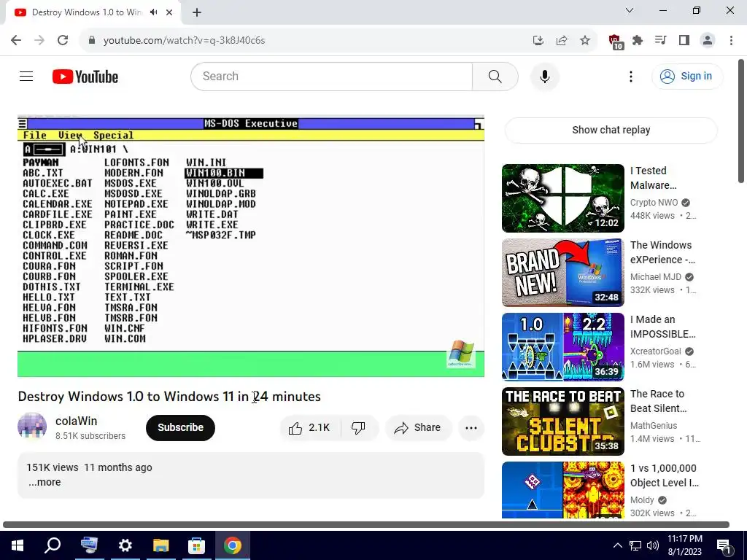Go back with the browser back arrow

[16, 40]
